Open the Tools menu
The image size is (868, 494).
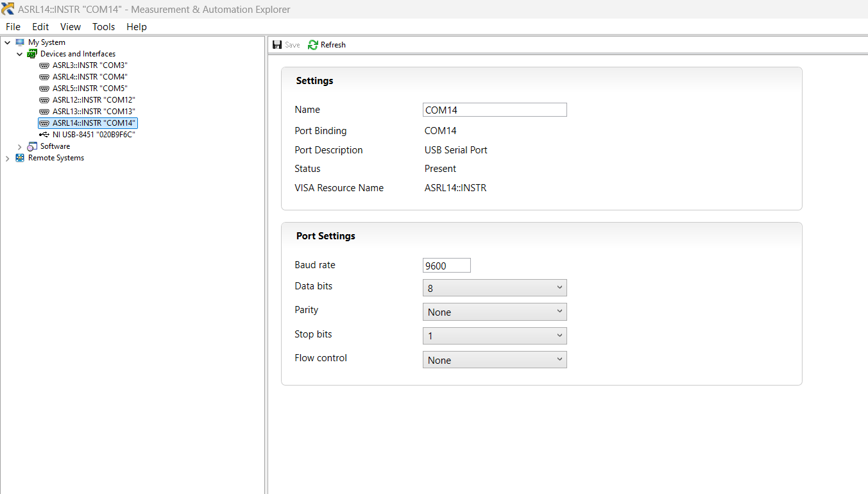point(103,27)
